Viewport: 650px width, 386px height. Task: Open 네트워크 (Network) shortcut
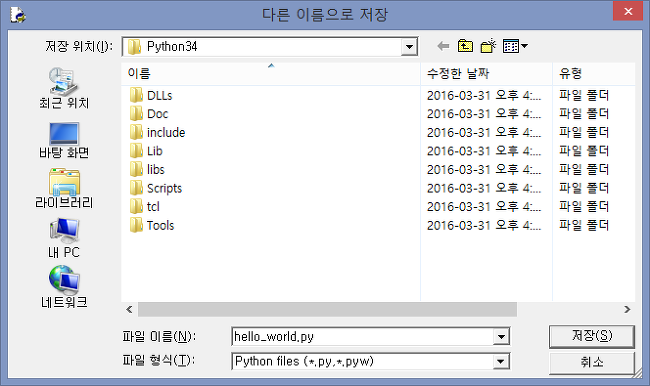tap(64, 287)
